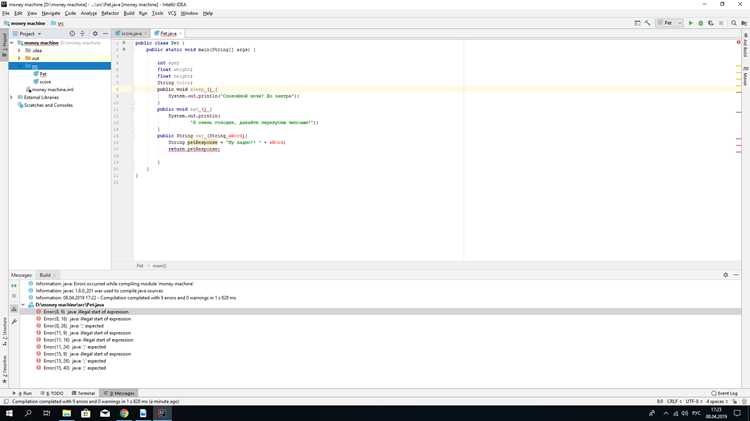The height and width of the screenshot is (421, 750).
Task: Open Project panel settings gear
Action: click(95, 34)
